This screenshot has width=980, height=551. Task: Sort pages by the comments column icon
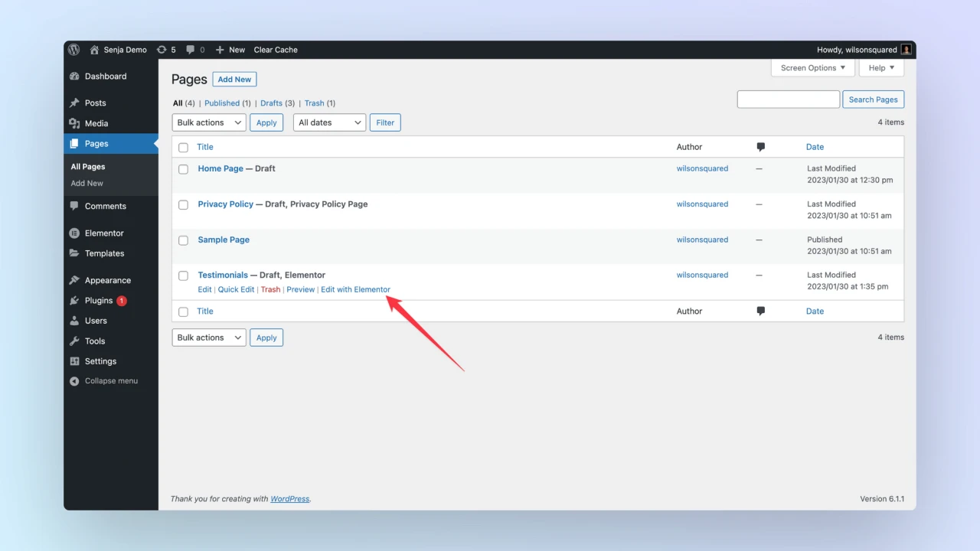click(x=760, y=147)
